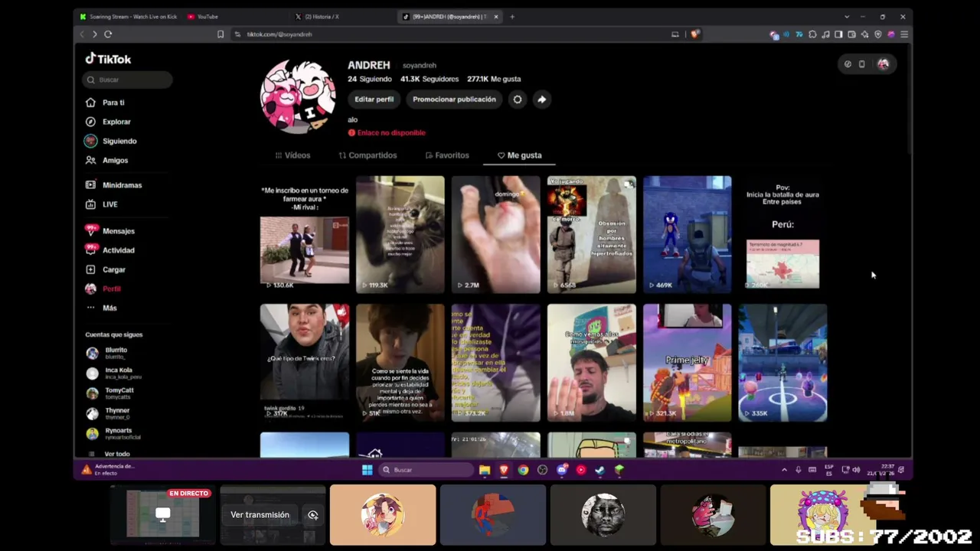
Task: Open the Actividad notifications
Action: click(x=110, y=250)
